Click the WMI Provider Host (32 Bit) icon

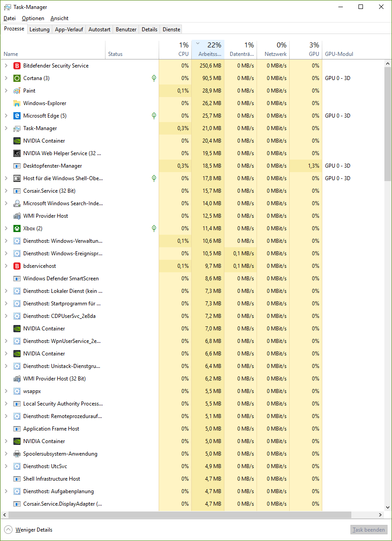(17, 379)
